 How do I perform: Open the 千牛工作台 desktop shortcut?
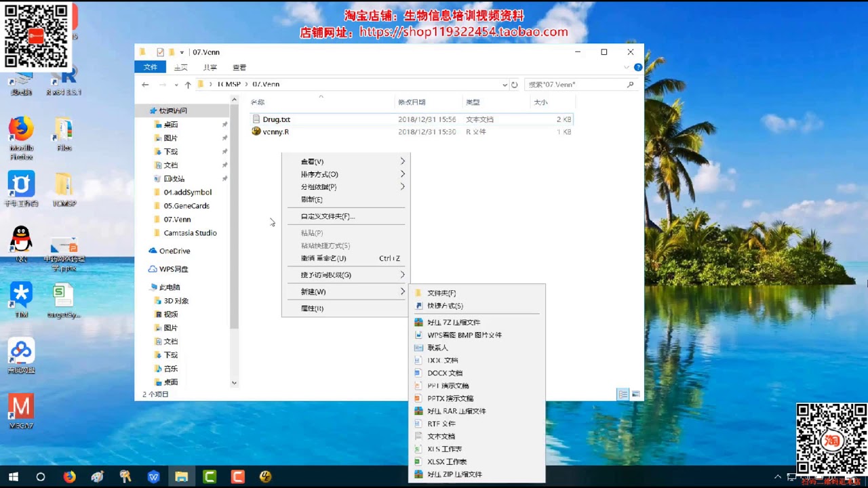[x=21, y=188]
